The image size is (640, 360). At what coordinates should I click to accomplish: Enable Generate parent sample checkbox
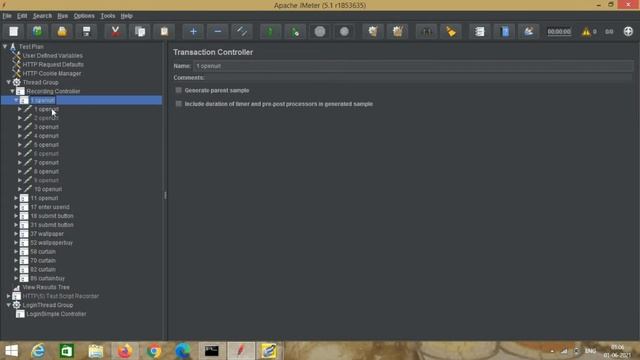pyautogui.click(x=178, y=90)
